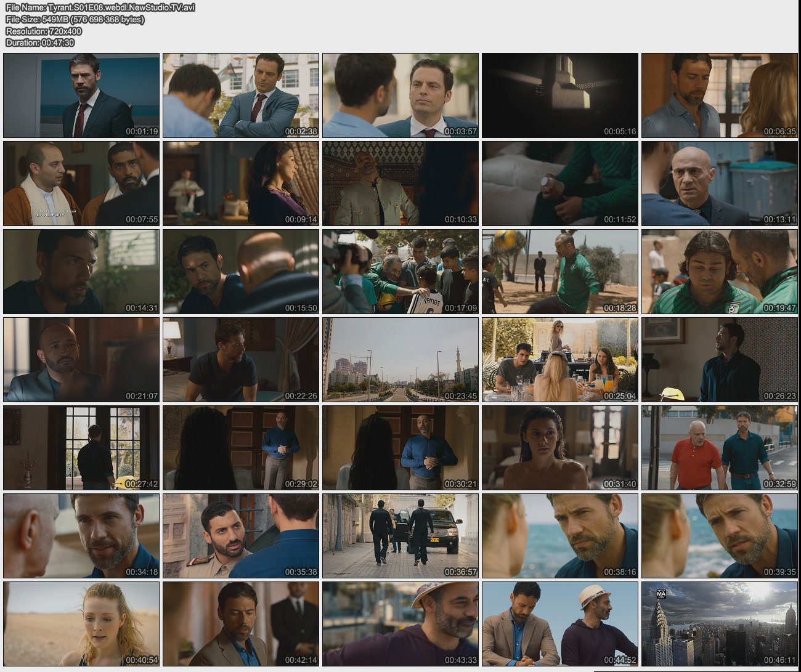The width and height of the screenshot is (801, 672).
Task: Click the black SUV frame at 00:36:57
Action: [x=400, y=536]
